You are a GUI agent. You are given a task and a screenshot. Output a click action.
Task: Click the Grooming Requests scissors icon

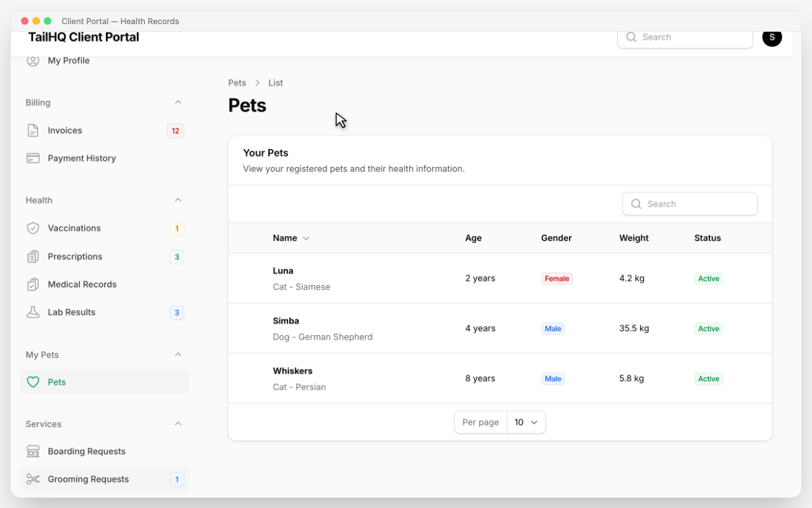point(33,479)
